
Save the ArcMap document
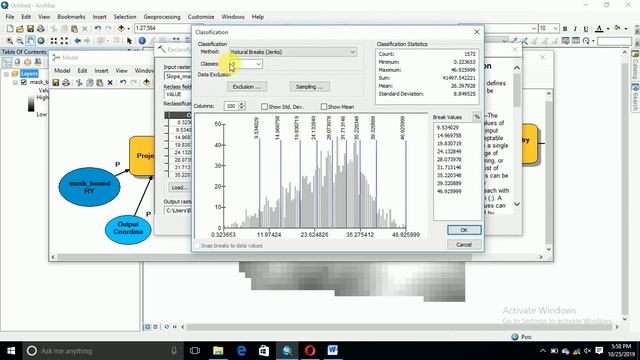(30, 29)
